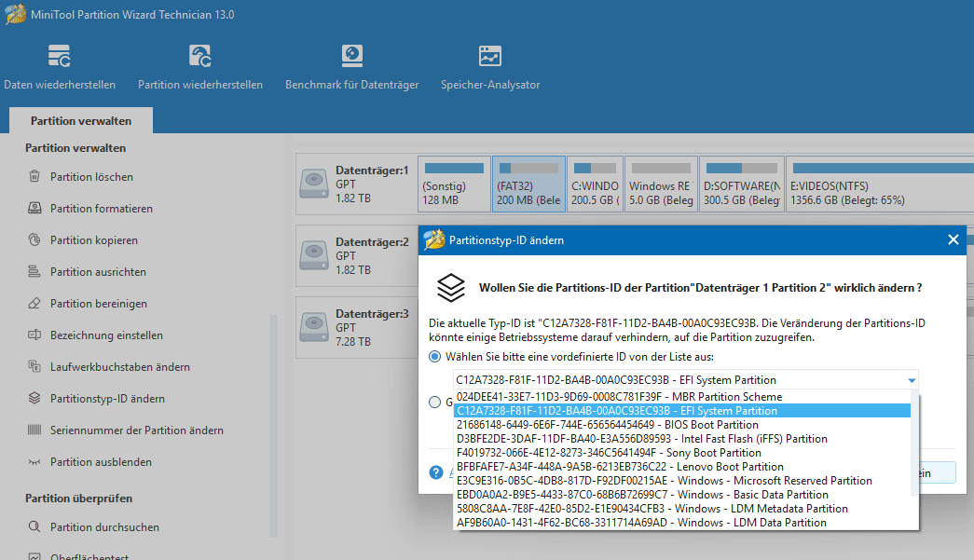974x560 pixels.
Task: Click the Datenträger:3 7.28 TB label
Action: [372, 327]
